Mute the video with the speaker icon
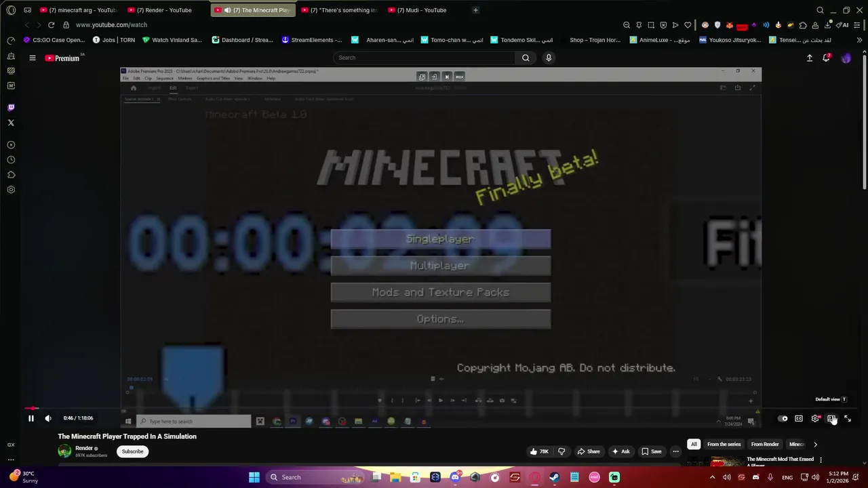The height and width of the screenshot is (488, 868). pos(48,418)
